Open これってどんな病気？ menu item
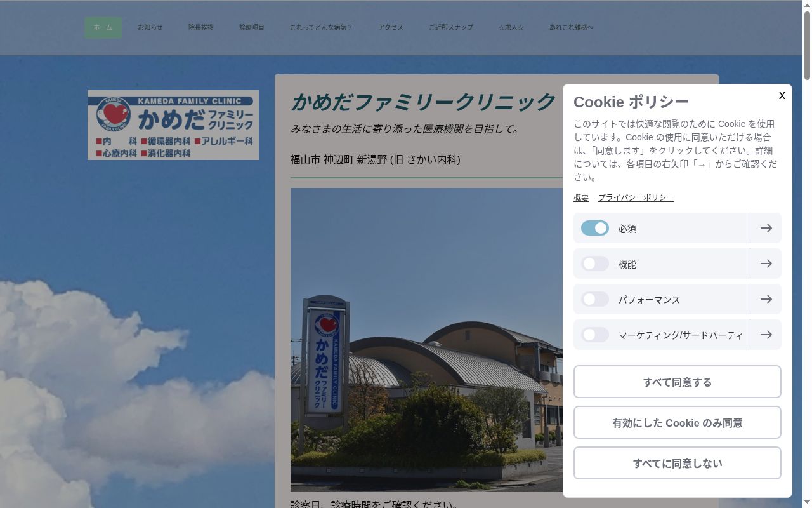This screenshot has height=508, width=812. click(x=321, y=27)
